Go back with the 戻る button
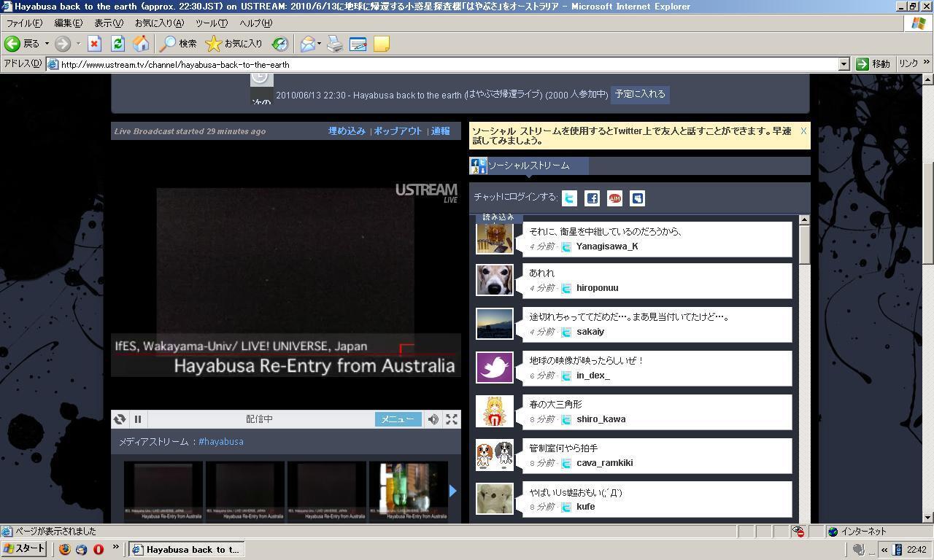Screen dimensions: 934x560 click(x=23, y=44)
